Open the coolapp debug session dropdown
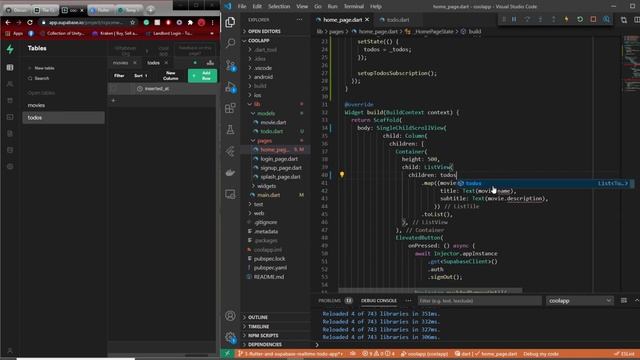 580,301
